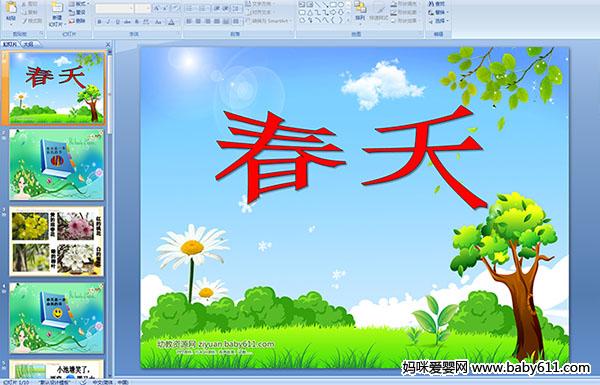Click the strikethrough text icon
This screenshot has height=385, width=600.
click(127, 22)
